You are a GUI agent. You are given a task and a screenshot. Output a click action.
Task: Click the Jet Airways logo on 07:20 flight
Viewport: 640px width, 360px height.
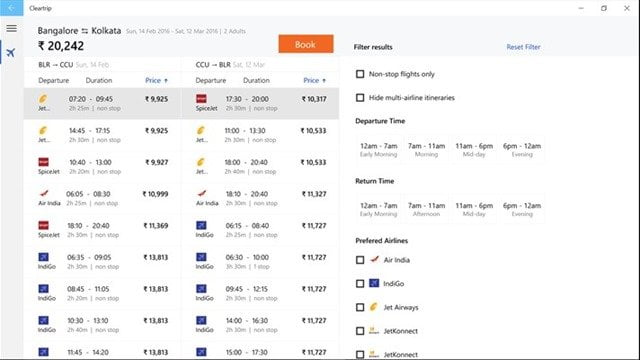coord(43,98)
